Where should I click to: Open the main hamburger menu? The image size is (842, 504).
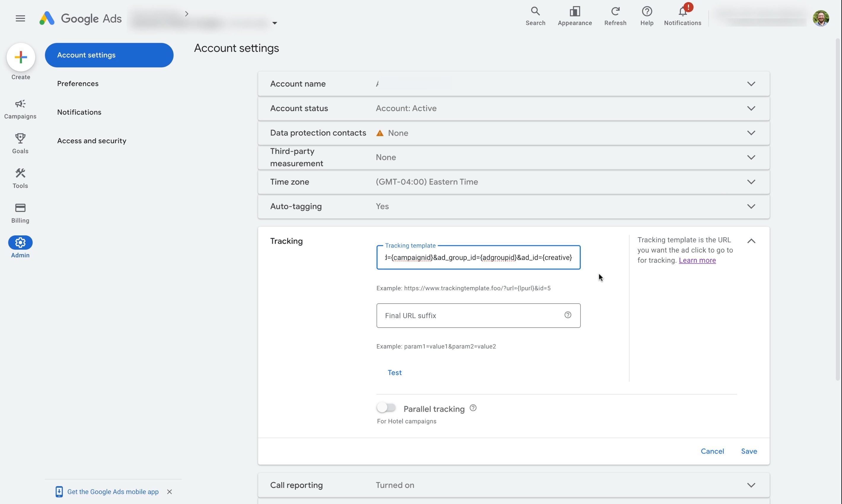click(x=20, y=18)
